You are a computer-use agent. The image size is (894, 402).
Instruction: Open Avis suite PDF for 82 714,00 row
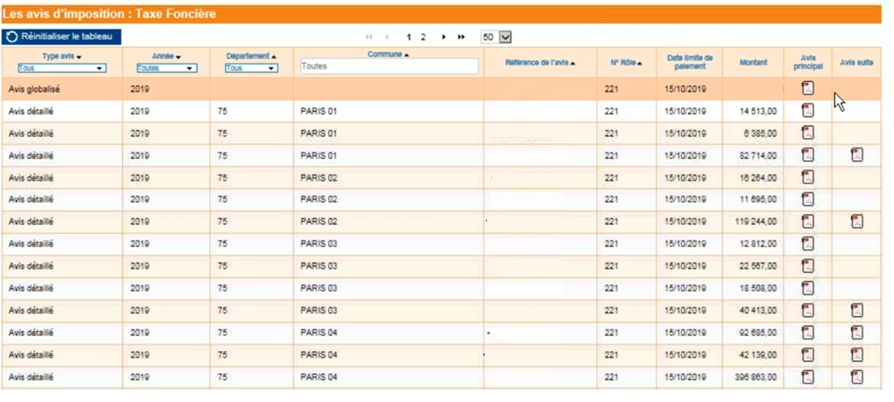[x=856, y=155]
